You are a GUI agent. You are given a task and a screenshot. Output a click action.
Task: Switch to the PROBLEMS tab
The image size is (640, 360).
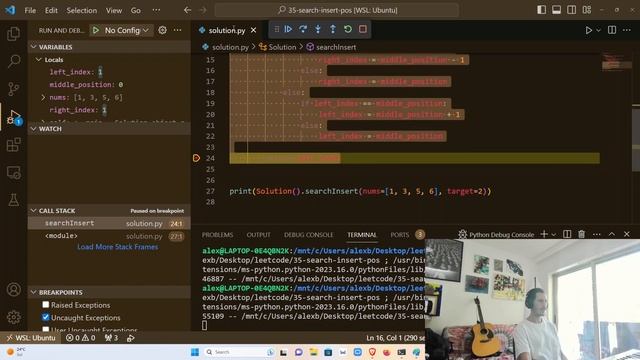point(218,235)
